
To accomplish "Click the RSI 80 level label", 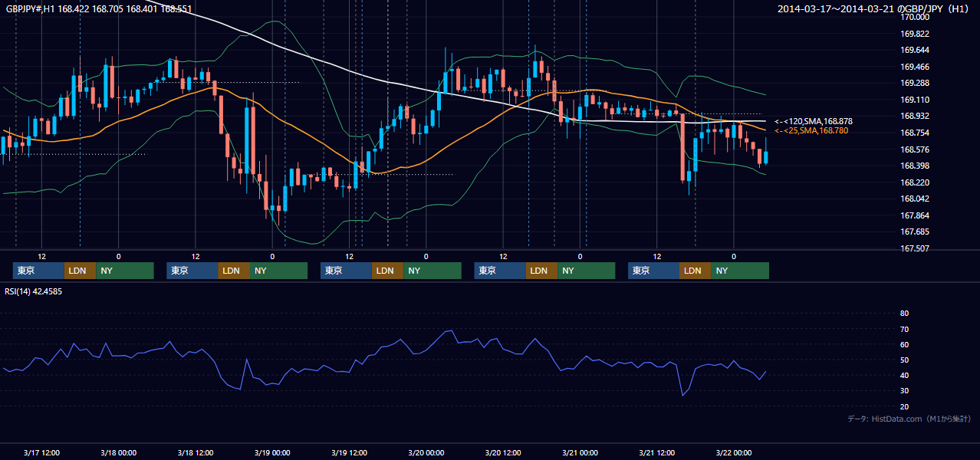I will click(x=904, y=314).
